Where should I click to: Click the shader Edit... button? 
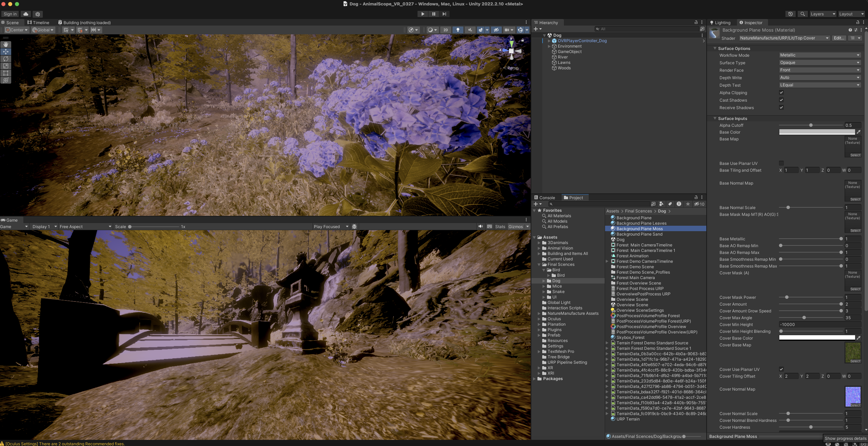[x=838, y=38]
